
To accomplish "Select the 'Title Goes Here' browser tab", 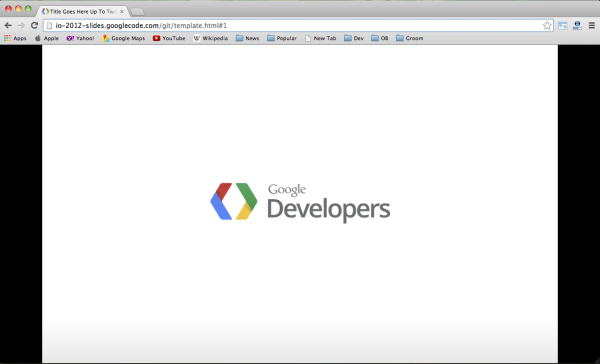I will tap(82, 11).
